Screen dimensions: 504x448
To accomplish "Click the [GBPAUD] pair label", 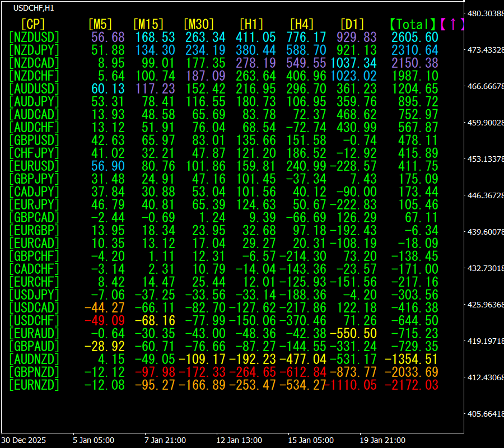I will [x=34, y=346].
